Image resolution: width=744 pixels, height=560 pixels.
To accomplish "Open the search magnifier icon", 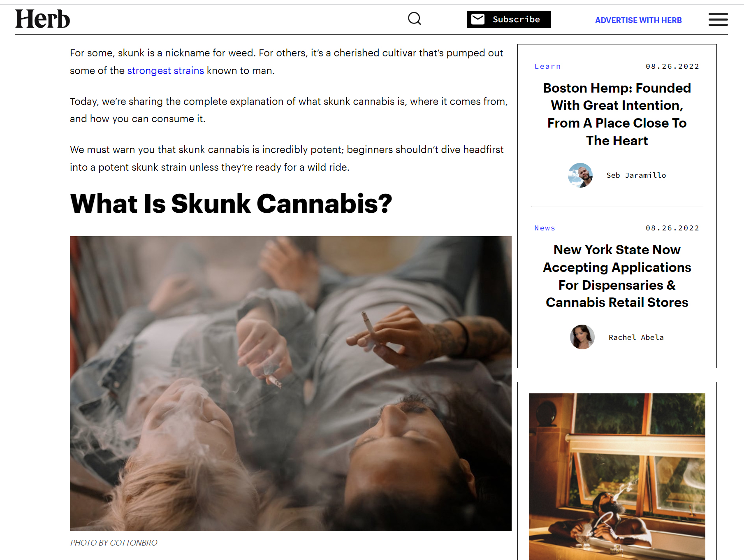I will tap(415, 19).
